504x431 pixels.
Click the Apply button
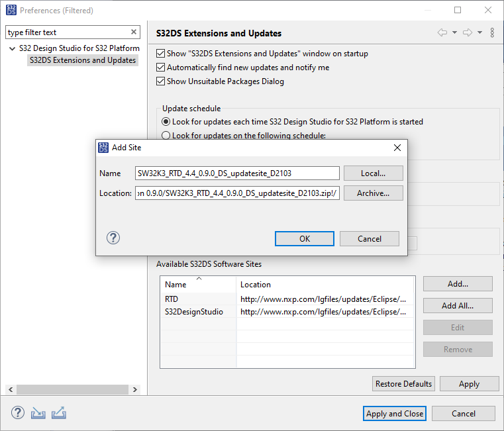pyautogui.click(x=470, y=384)
